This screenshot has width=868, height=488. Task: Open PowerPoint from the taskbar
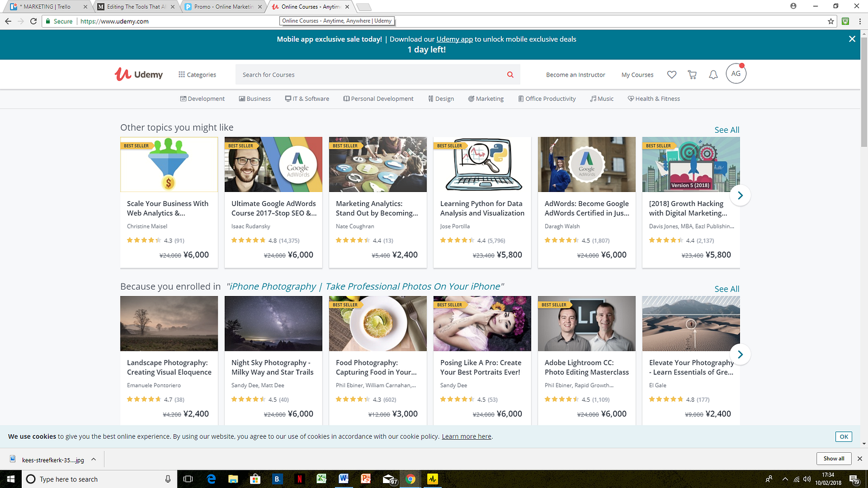tap(366, 479)
